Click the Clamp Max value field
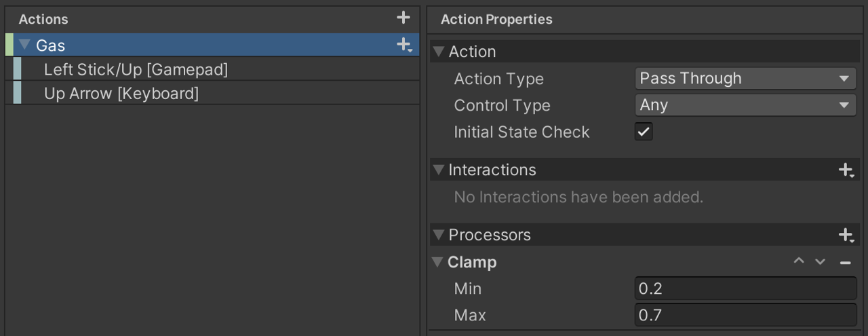868x336 pixels. coord(745,315)
